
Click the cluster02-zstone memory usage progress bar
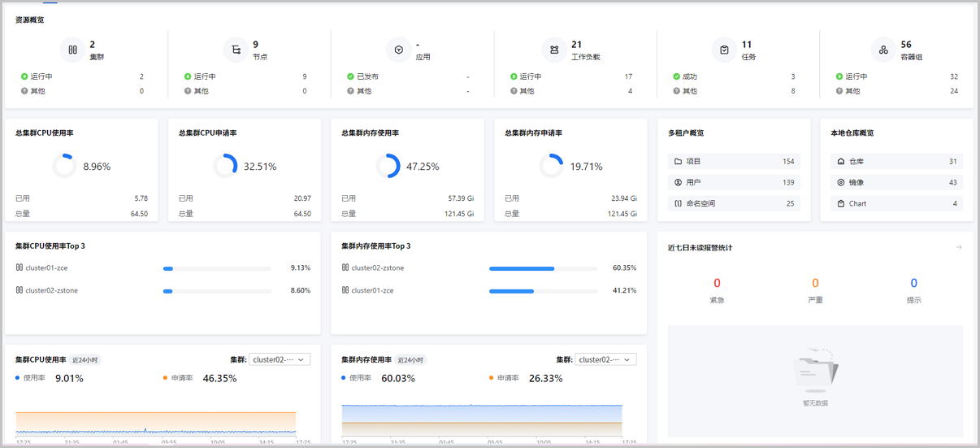pyautogui.click(x=543, y=268)
